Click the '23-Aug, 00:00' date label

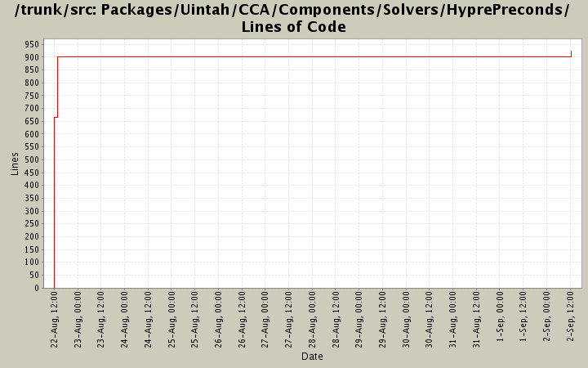78,319
